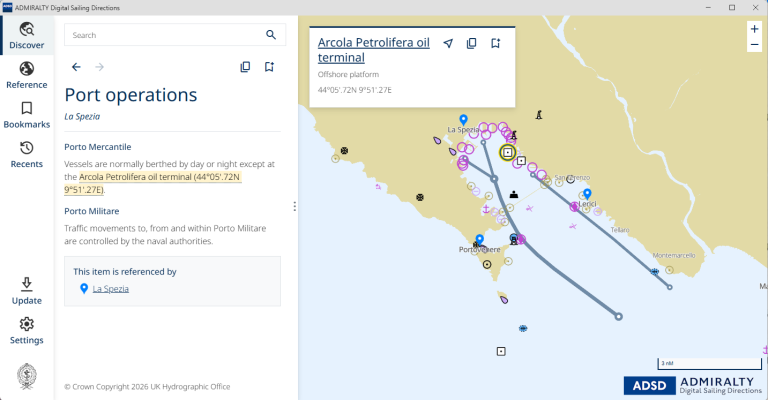
Task: Select the La Spezia map pin
Action: pyautogui.click(x=463, y=119)
